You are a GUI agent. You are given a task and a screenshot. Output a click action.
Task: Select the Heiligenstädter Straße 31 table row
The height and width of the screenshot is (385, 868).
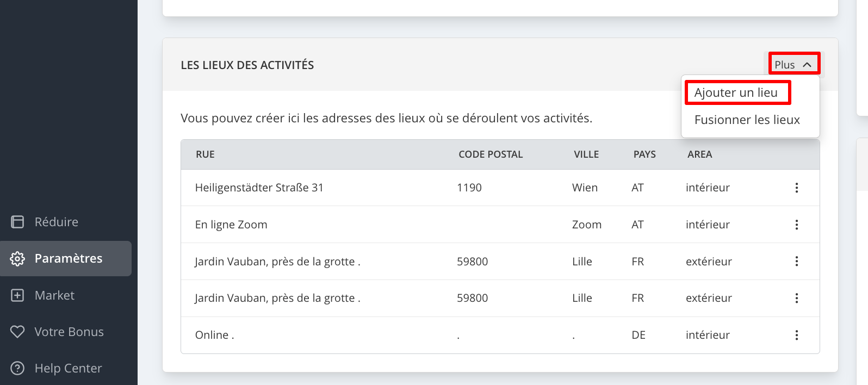(x=500, y=188)
